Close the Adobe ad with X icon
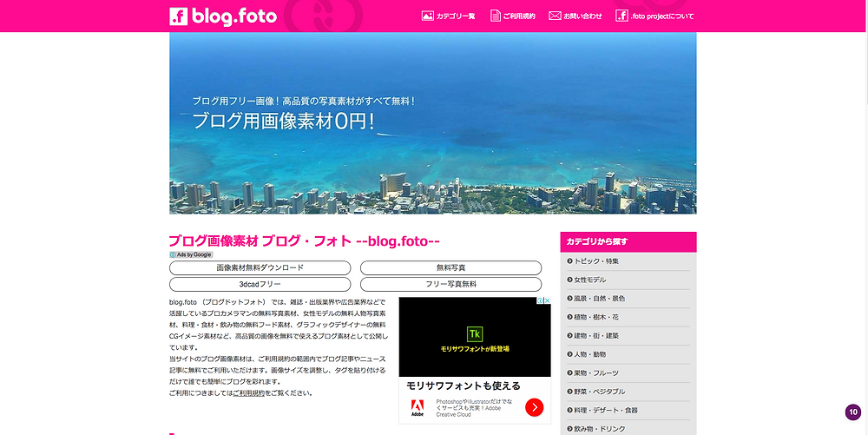 tap(547, 300)
